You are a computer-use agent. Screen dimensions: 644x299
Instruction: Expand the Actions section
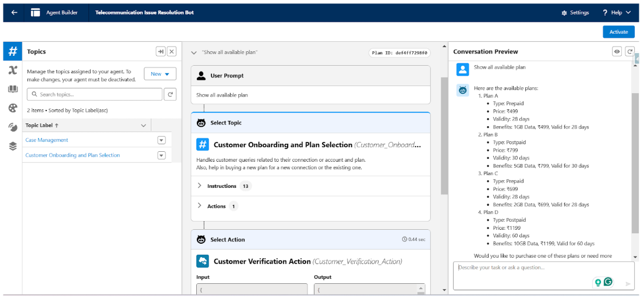point(200,206)
